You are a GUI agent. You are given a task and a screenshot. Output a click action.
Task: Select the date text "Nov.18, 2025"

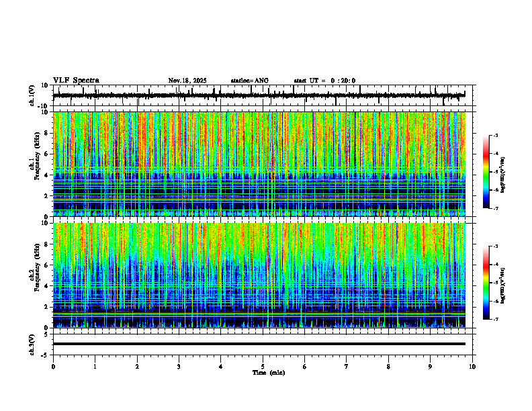pyautogui.click(x=187, y=81)
